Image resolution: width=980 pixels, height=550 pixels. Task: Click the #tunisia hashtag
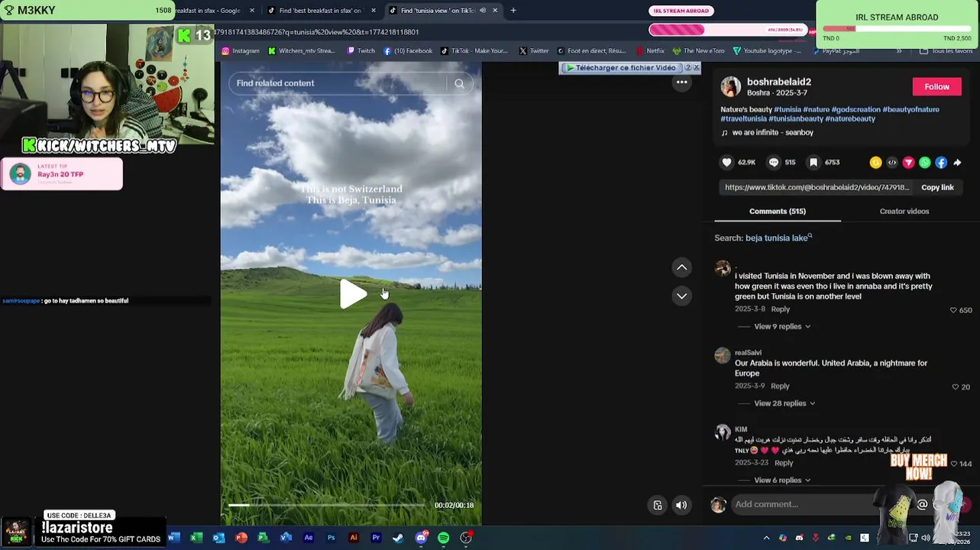click(788, 109)
